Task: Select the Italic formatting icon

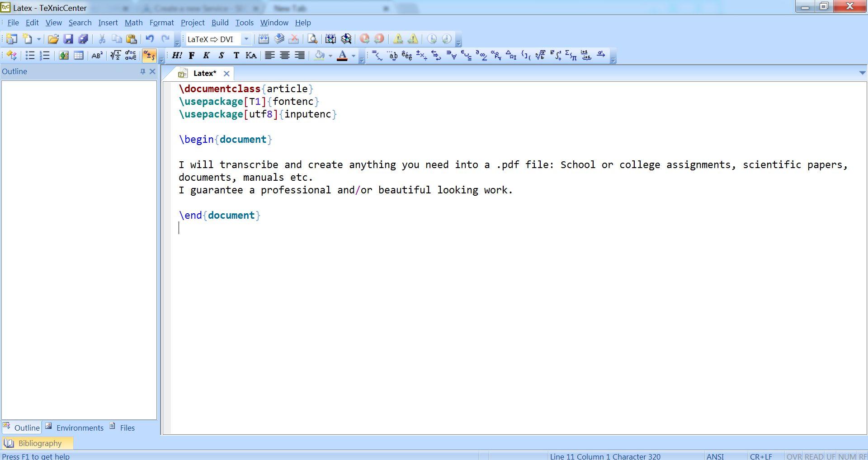Action: click(x=206, y=55)
